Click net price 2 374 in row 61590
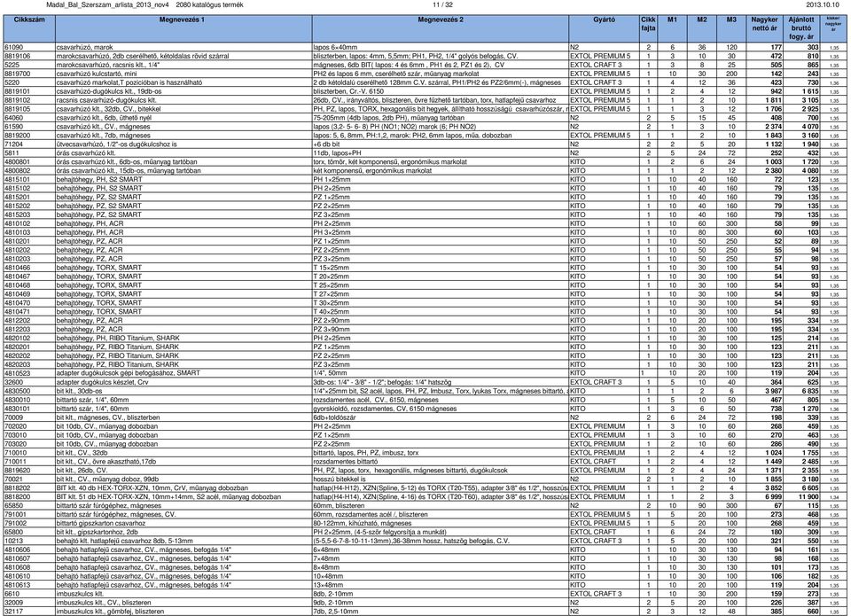Image resolution: width=851 pixels, height=616 pixels. [x=773, y=127]
